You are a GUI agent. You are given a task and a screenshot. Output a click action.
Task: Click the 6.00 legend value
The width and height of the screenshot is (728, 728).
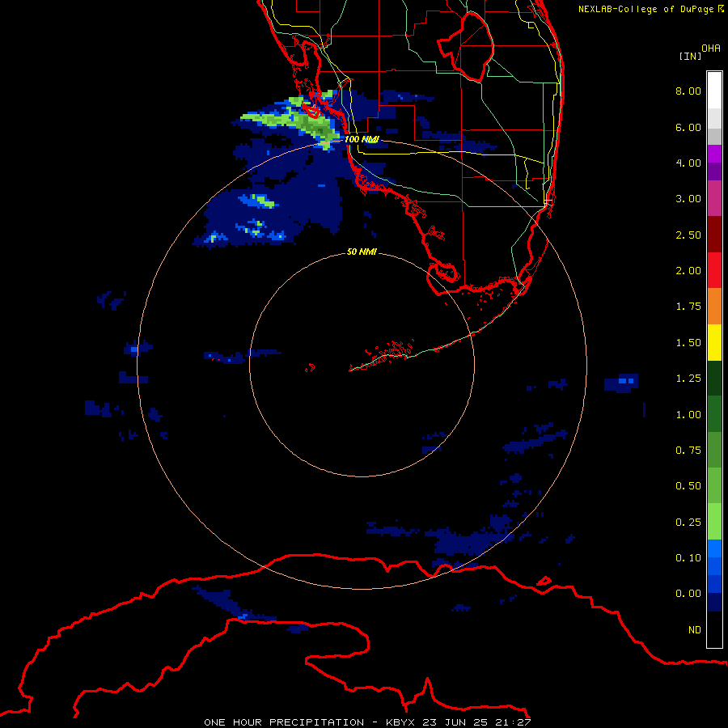688,127
